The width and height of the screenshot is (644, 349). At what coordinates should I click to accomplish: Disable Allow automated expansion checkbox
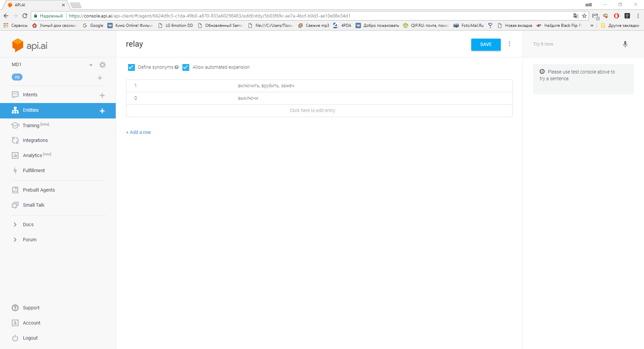[186, 67]
